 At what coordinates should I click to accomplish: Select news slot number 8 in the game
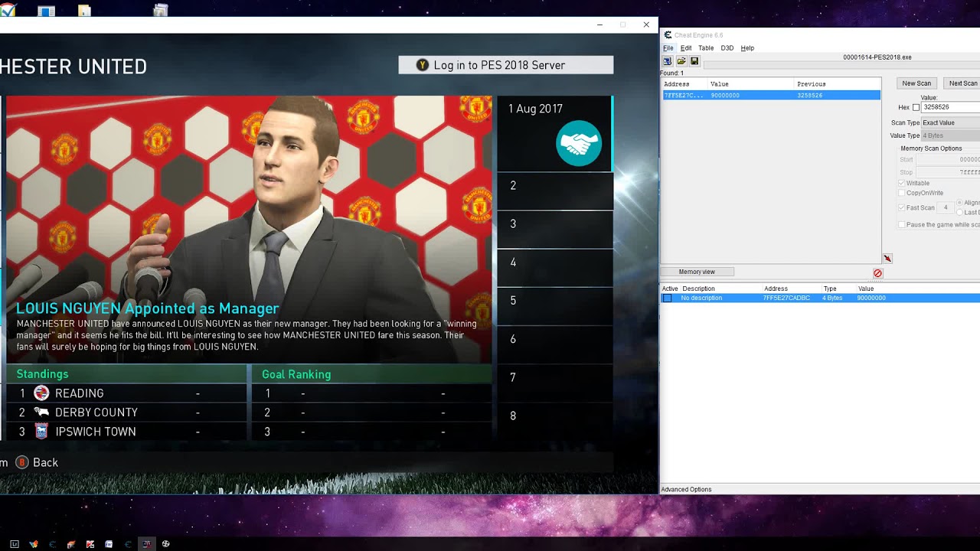(x=555, y=421)
